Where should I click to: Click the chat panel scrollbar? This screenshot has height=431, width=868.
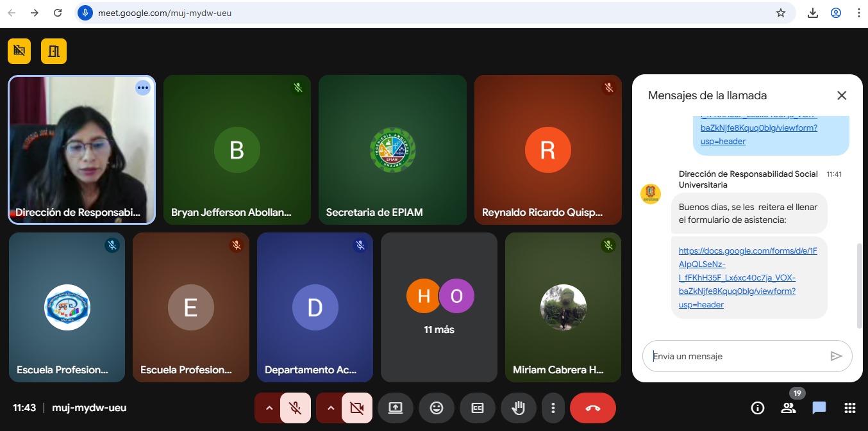[859, 285]
